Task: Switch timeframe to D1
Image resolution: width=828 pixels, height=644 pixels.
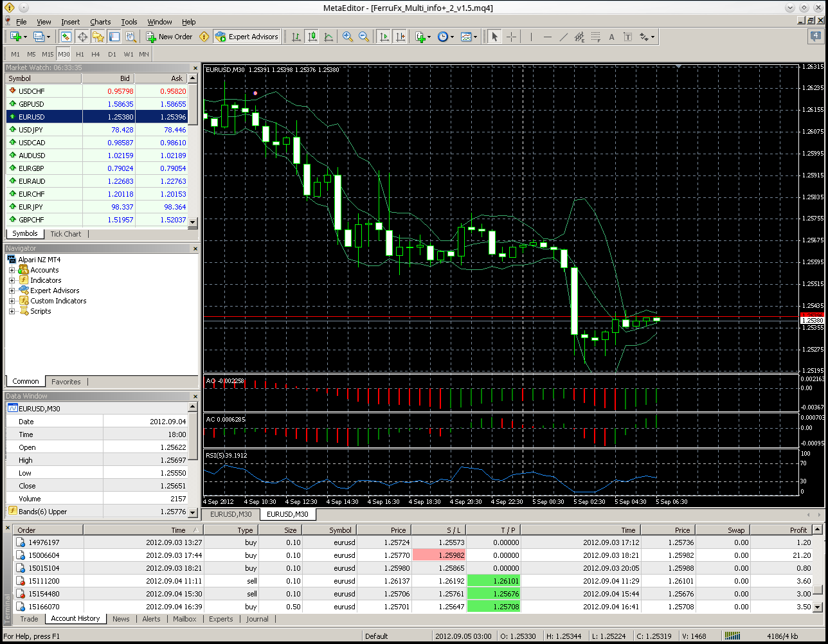Action: [112, 54]
